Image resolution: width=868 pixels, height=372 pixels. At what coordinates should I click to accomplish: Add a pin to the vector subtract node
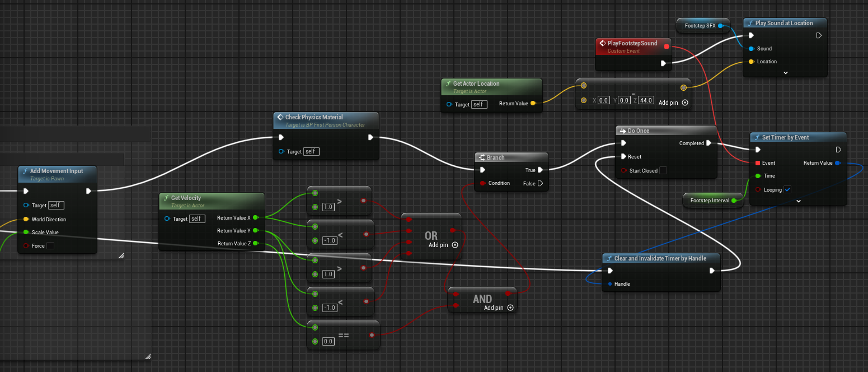point(685,103)
